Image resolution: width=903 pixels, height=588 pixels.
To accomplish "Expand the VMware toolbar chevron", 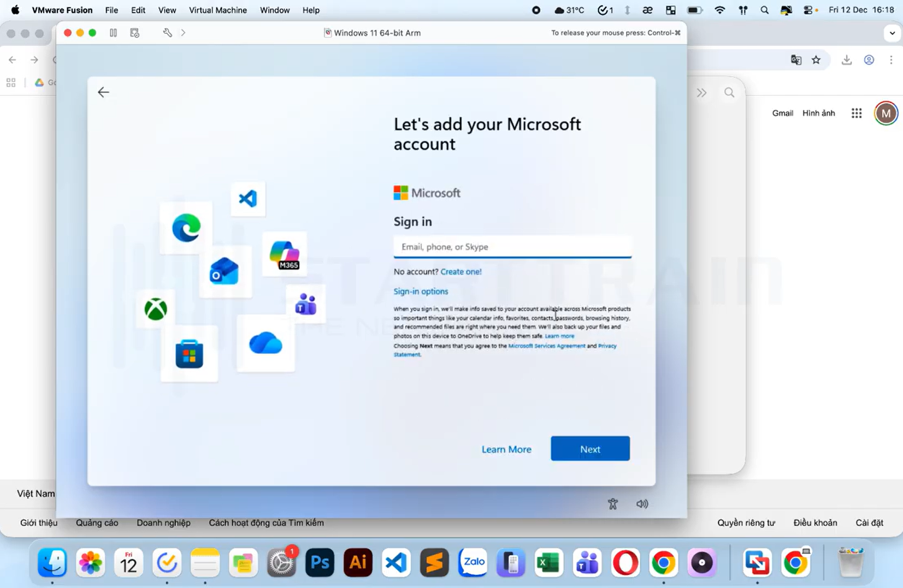I will [x=183, y=33].
